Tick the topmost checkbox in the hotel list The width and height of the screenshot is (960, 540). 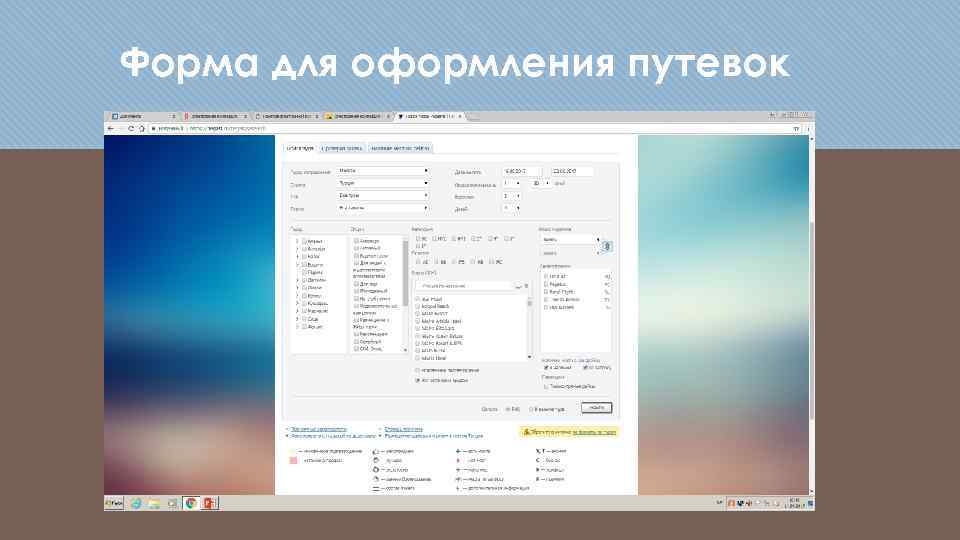click(x=418, y=299)
